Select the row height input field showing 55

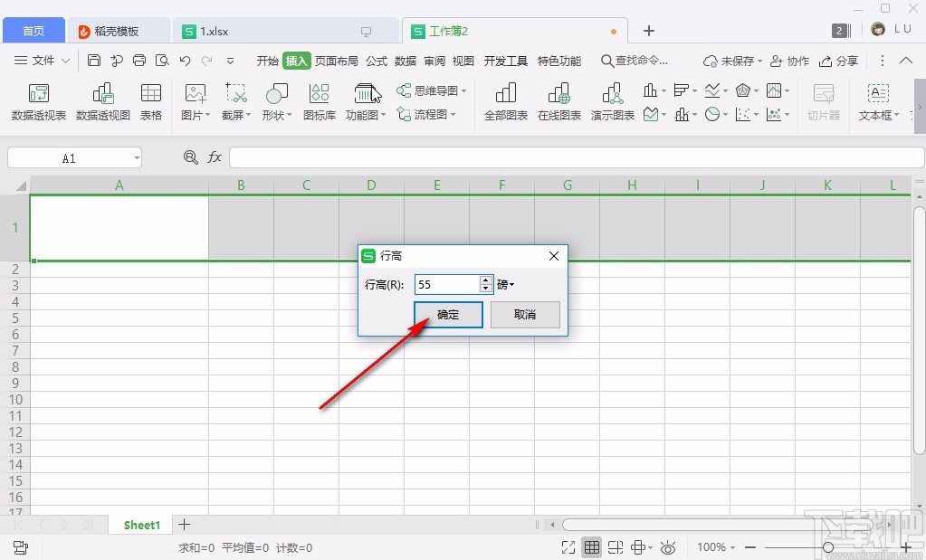(445, 284)
